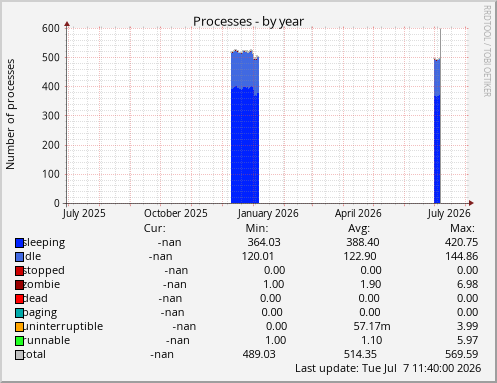Click total min value 489.03

259,354
